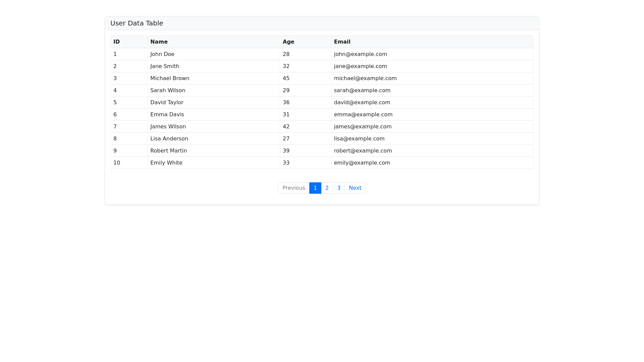The image size is (644, 362).
Task: Click Emily White in the last row
Action: (166, 163)
